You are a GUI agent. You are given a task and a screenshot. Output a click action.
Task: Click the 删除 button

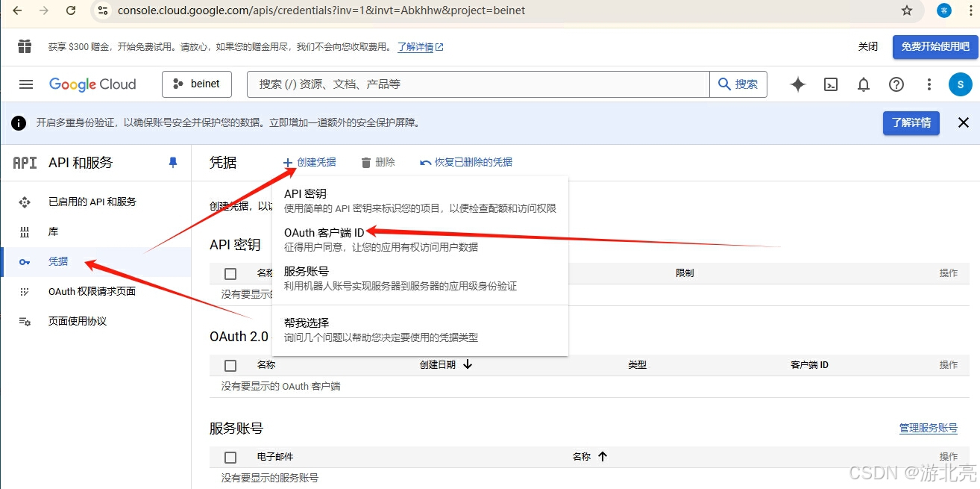(377, 162)
